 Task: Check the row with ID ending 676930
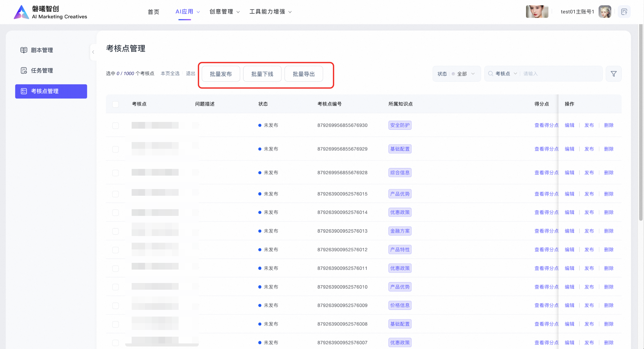point(115,126)
